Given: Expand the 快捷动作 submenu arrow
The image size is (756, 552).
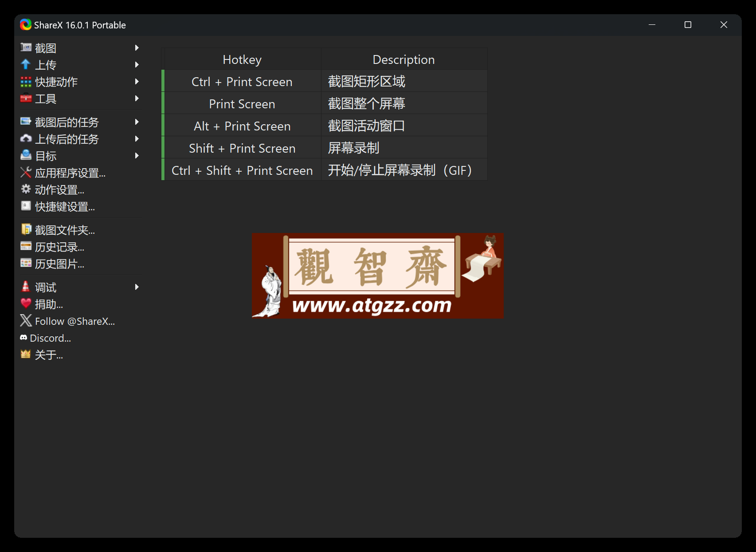Looking at the screenshot, I should coord(137,82).
